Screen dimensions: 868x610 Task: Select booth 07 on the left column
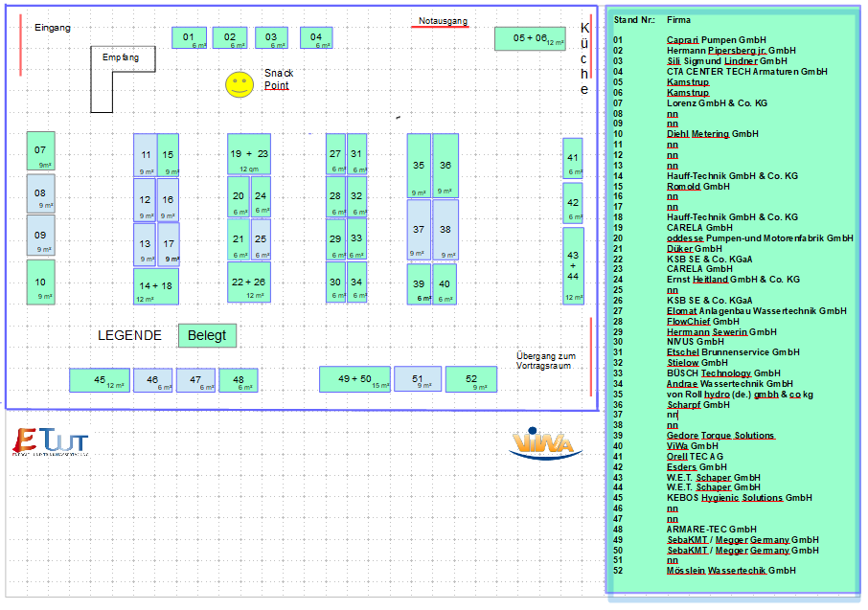pyautogui.click(x=40, y=150)
